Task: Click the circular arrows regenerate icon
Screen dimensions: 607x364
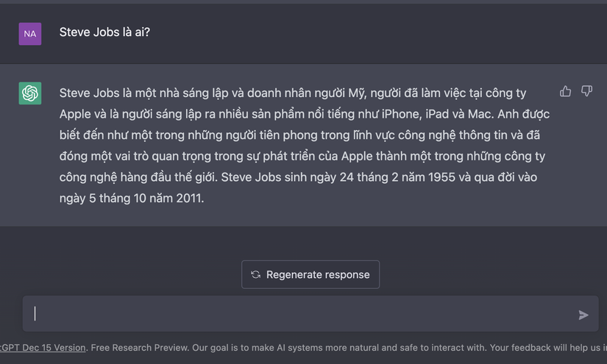Action: point(255,274)
